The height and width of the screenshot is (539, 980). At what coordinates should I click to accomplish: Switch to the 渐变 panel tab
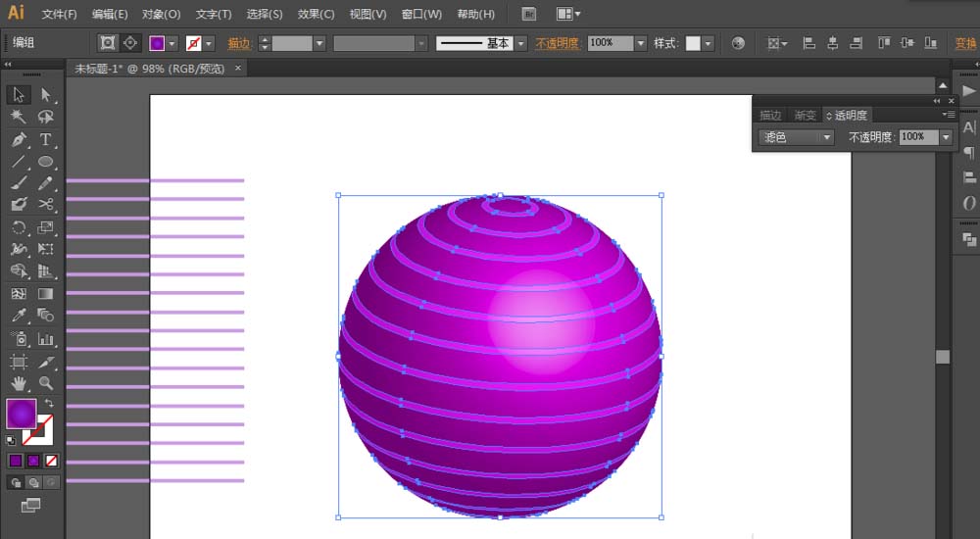tap(805, 115)
